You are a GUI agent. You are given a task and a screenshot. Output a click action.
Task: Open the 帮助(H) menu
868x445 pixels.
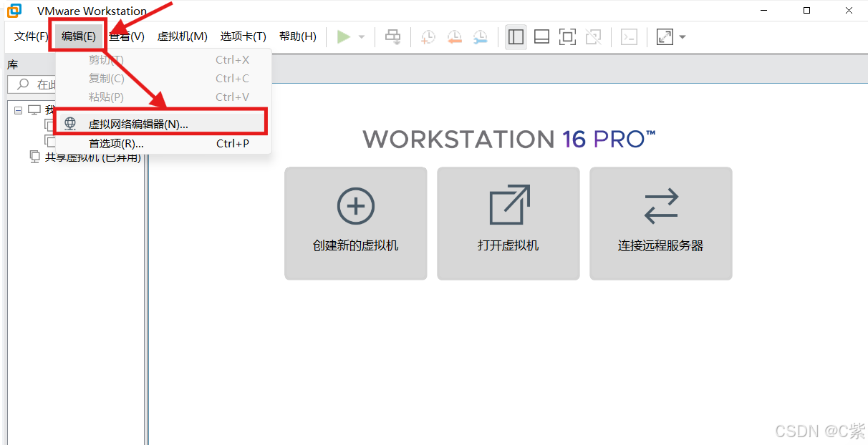[x=297, y=36]
